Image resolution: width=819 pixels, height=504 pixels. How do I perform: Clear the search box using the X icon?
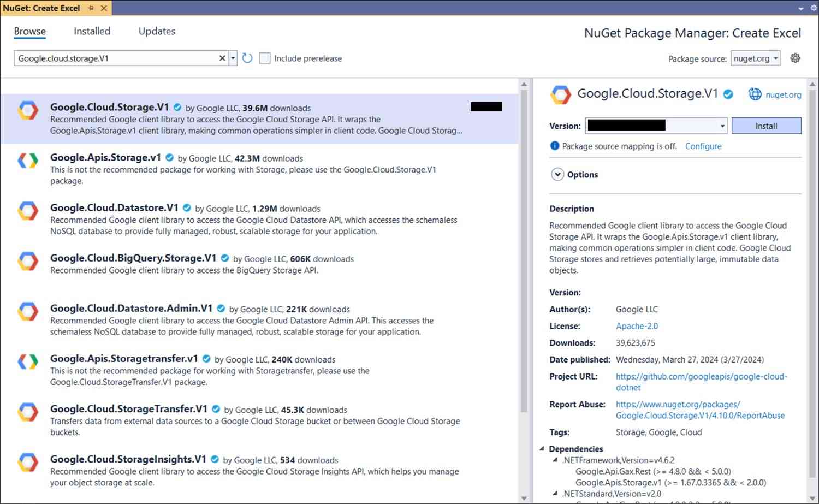pyautogui.click(x=222, y=58)
